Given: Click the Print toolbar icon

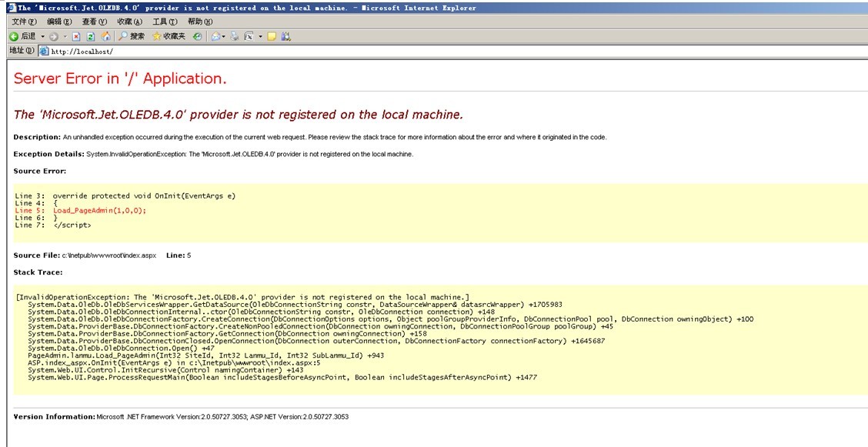Looking at the screenshot, I should [x=235, y=36].
